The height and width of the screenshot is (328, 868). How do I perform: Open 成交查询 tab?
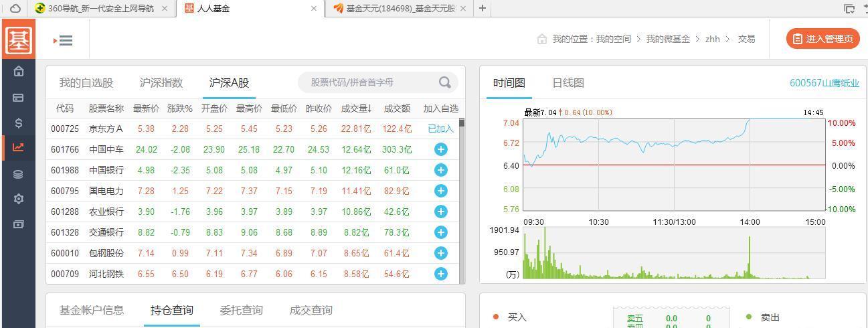[x=311, y=310]
